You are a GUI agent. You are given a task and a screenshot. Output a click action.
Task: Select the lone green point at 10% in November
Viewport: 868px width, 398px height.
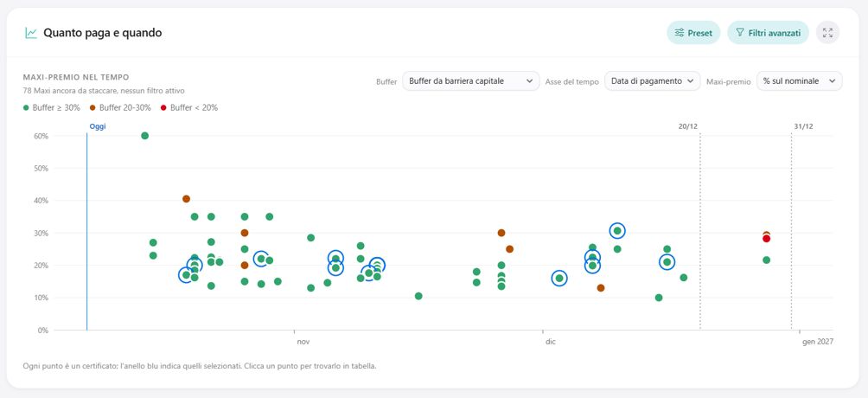[418, 296]
